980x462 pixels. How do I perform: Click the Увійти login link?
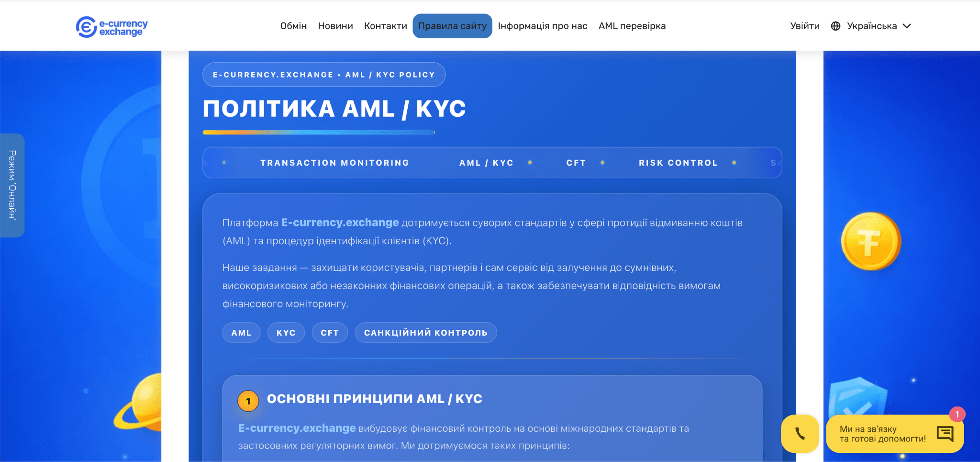pyautogui.click(x=804, y=26)
